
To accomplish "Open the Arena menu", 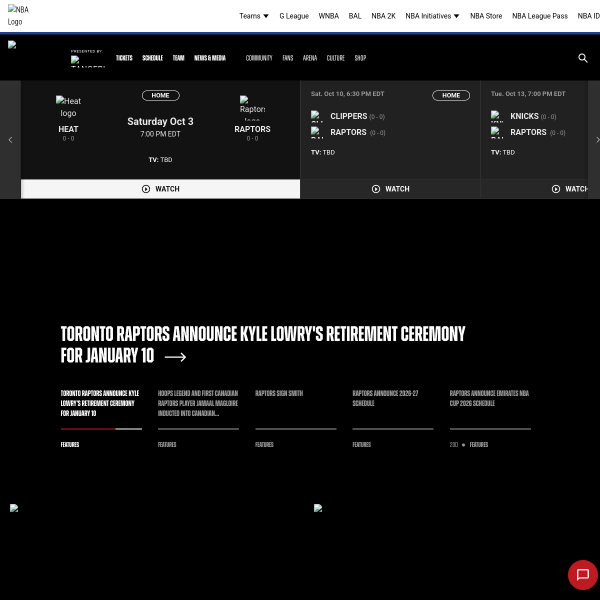I will [310, 58].
